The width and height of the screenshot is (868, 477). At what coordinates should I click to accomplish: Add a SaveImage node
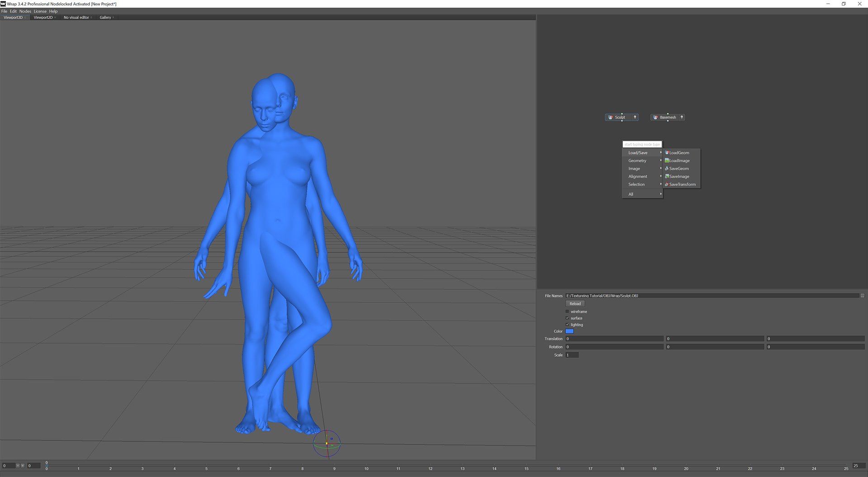[679, 176]
